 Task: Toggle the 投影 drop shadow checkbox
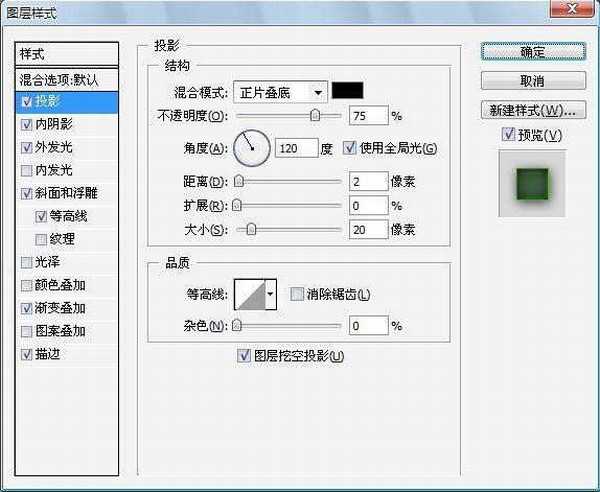click(26, 101)
